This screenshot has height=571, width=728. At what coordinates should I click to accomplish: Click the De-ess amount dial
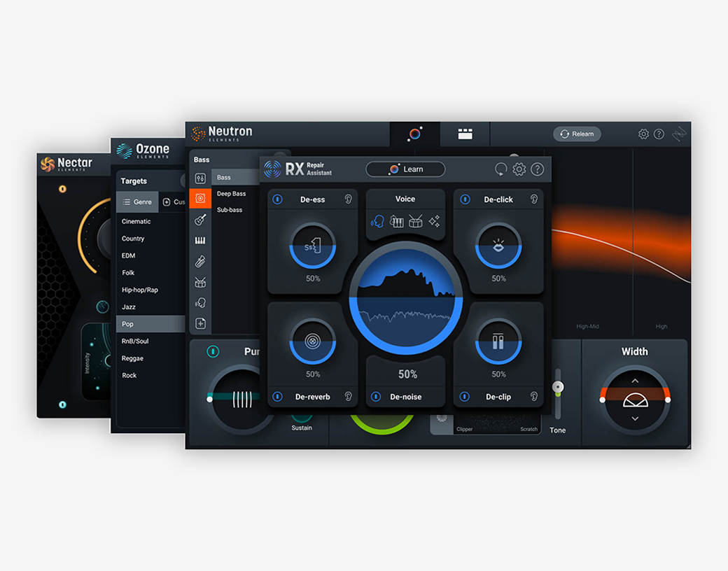coord(312,246)
